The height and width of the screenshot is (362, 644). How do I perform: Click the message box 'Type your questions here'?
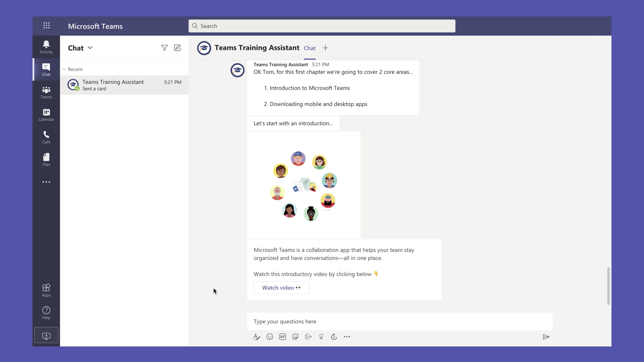[400, 321]
